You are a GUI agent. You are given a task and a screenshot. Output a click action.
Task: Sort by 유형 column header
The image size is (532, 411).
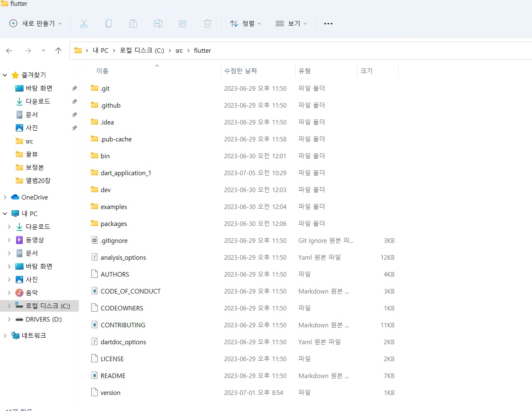click(305, 71)
